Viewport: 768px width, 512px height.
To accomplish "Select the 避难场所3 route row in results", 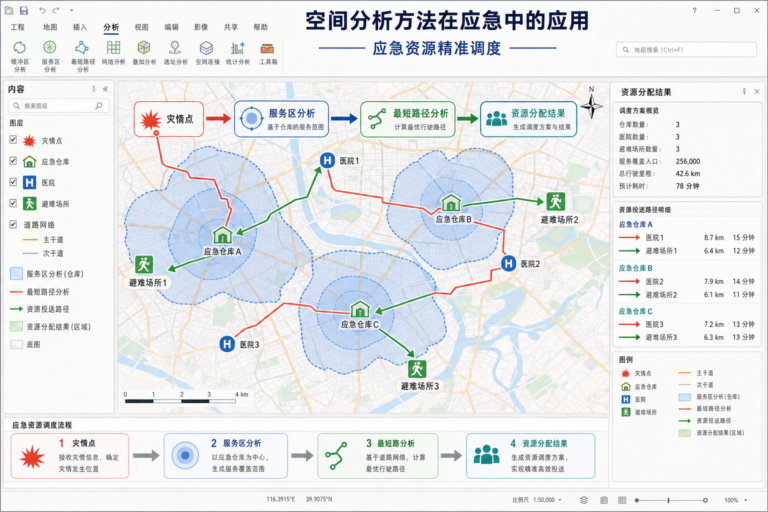I will (x=686, y=337).
